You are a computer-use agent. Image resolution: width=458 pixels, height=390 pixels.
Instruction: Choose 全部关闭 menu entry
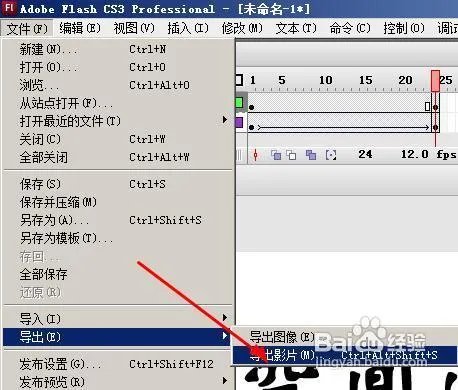(118, 157)
